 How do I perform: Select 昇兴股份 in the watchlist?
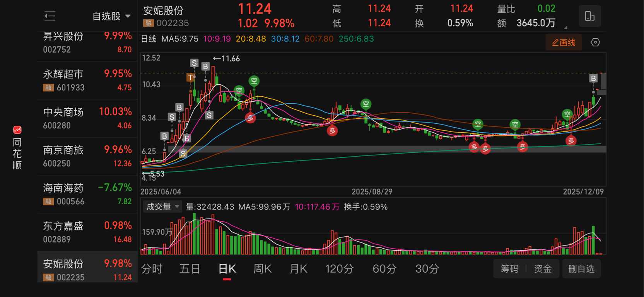point(87,43)
